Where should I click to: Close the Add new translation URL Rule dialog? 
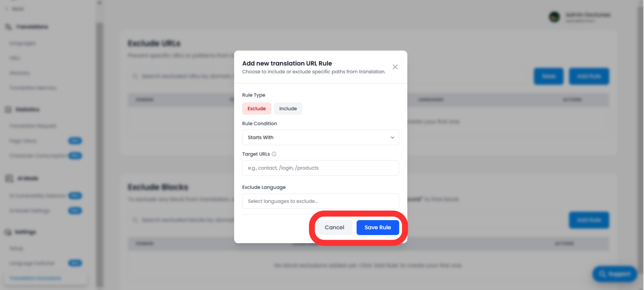point(395,67)
